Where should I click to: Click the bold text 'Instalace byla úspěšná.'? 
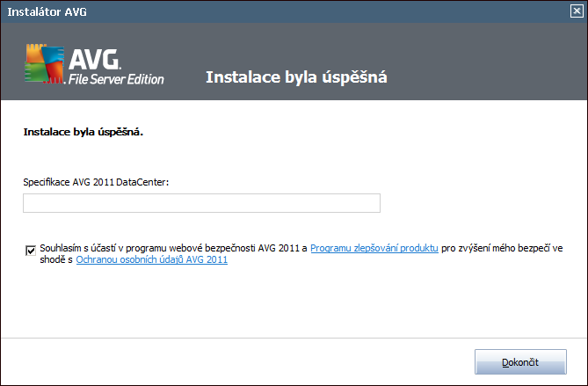pyautogui.click(x=83, y=132)
